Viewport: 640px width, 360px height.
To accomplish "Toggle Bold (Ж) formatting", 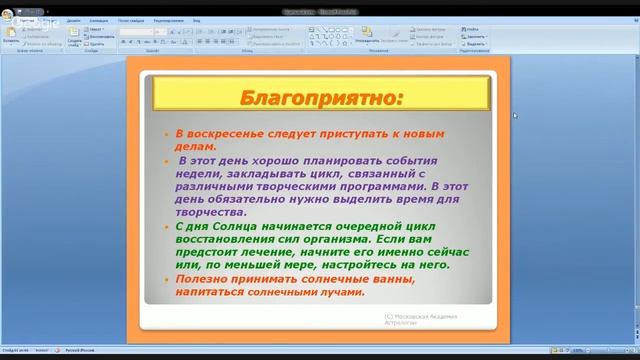I will click(123, 42).
